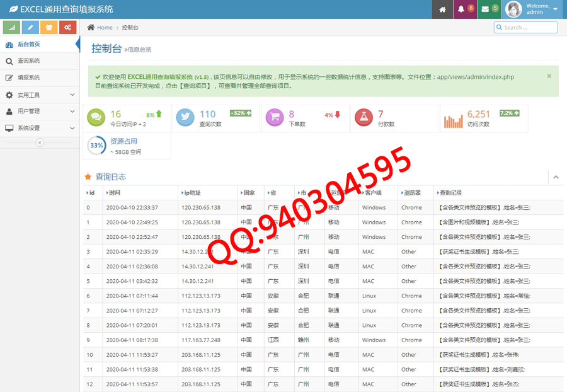This screenshot has height=392, width=567.
Task: Collapse the 查询日志 panel chevron
Action: (x=556, y=178)
